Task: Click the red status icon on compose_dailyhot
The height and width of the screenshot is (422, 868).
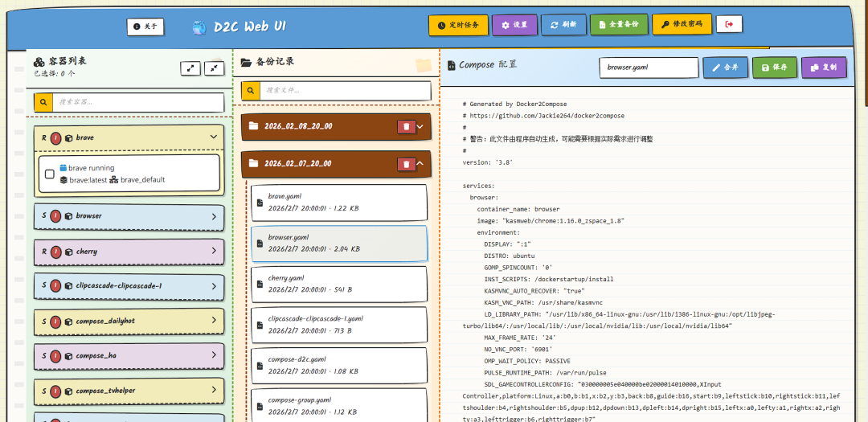Action: tap(55, 322)
